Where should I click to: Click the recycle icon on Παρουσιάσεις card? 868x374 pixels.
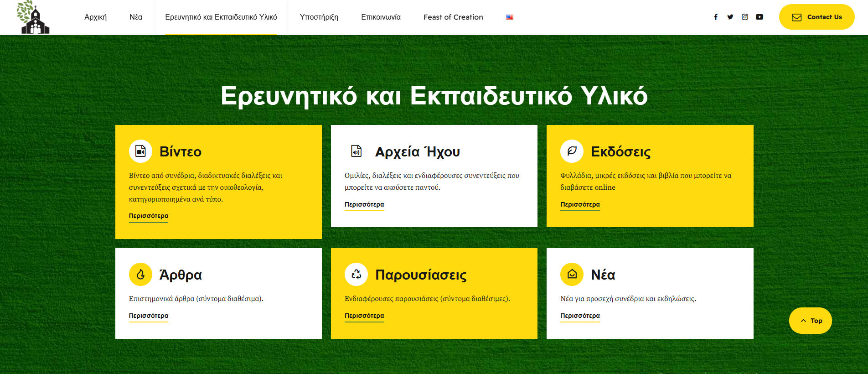[356, 274]
